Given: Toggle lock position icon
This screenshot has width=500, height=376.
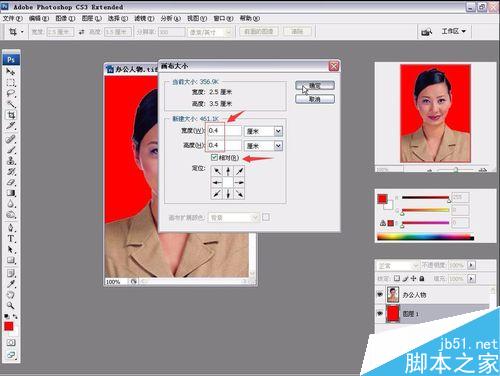Looking at the screenshot, I should tap(414, 278).
